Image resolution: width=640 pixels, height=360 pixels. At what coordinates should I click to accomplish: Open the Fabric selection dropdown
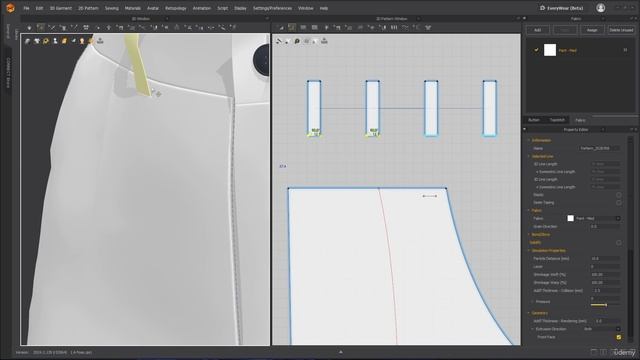(x=618, y=218)
